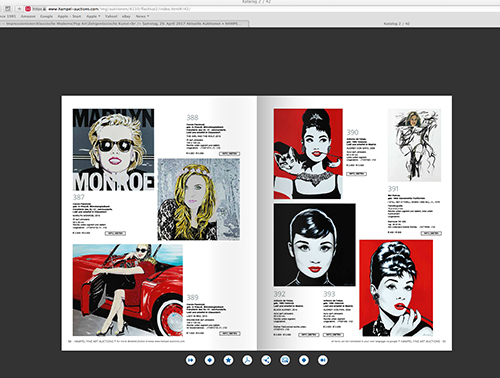
Task: Click the info button under lot 392
Action: (309, 335)
